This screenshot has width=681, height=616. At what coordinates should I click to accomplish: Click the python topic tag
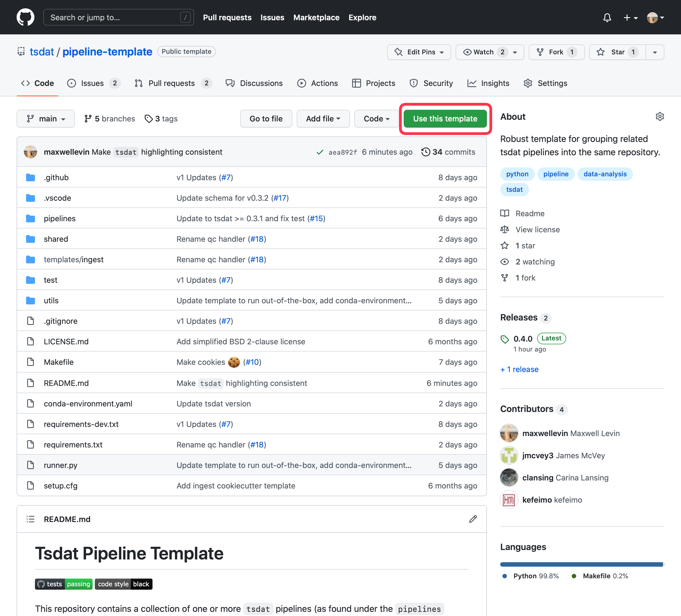pyautogui.click(x=517, y=174)
